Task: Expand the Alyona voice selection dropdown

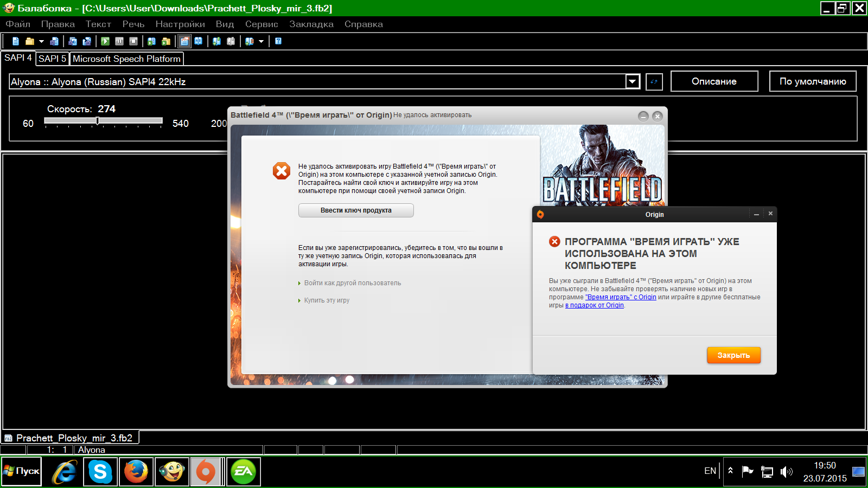Action: click(633, 82)
